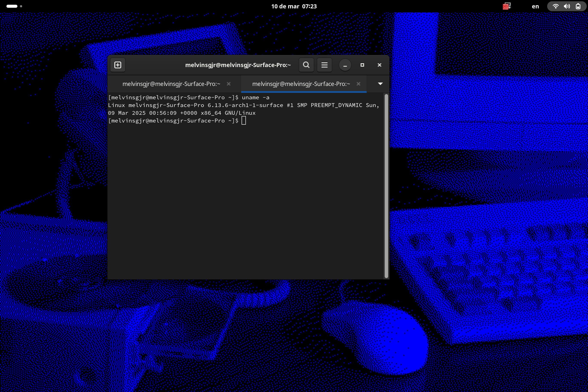Open the calendar from the clock
The height and width of the screenshot is (392, 588).
[294, 6]
